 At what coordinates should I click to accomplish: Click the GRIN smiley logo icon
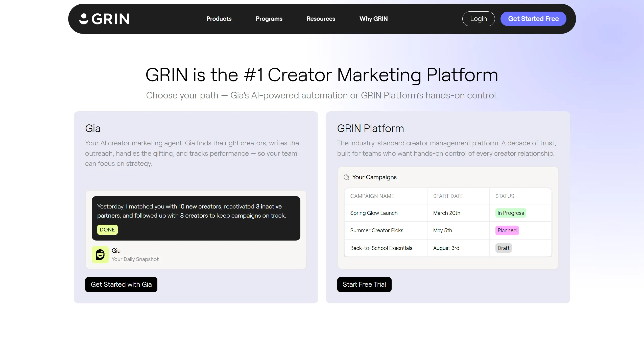84,18
